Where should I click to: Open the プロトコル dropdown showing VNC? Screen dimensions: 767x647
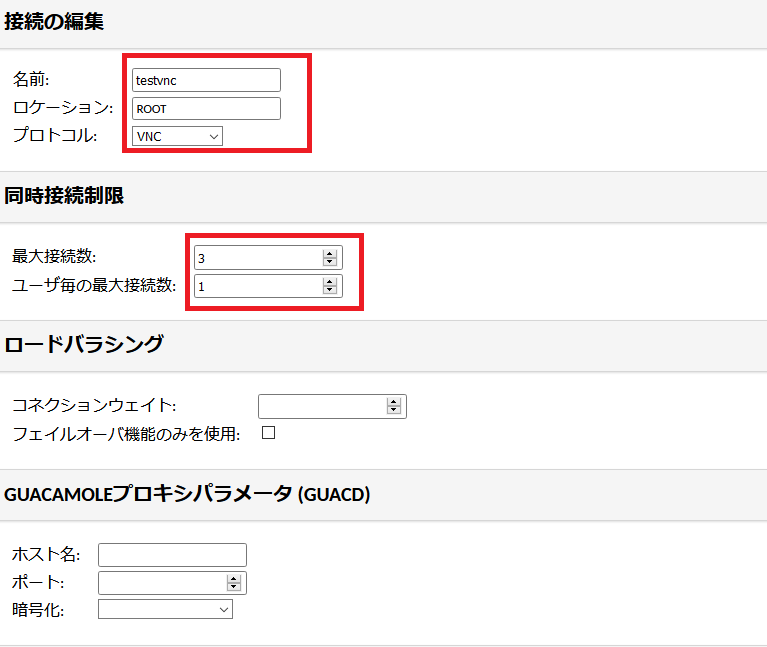(177, 136)
